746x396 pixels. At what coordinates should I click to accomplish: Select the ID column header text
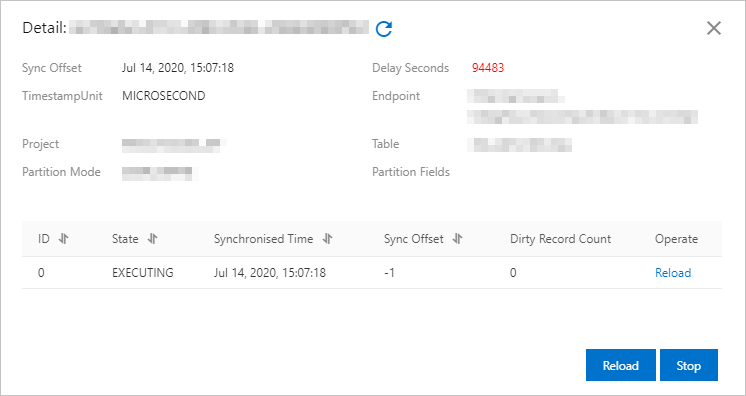coord(44,239)
